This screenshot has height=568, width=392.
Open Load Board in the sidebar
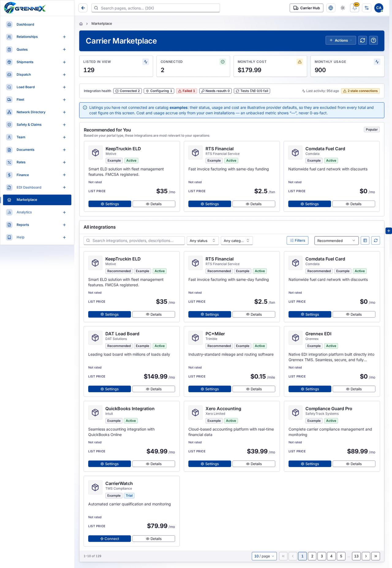point(25,87)
